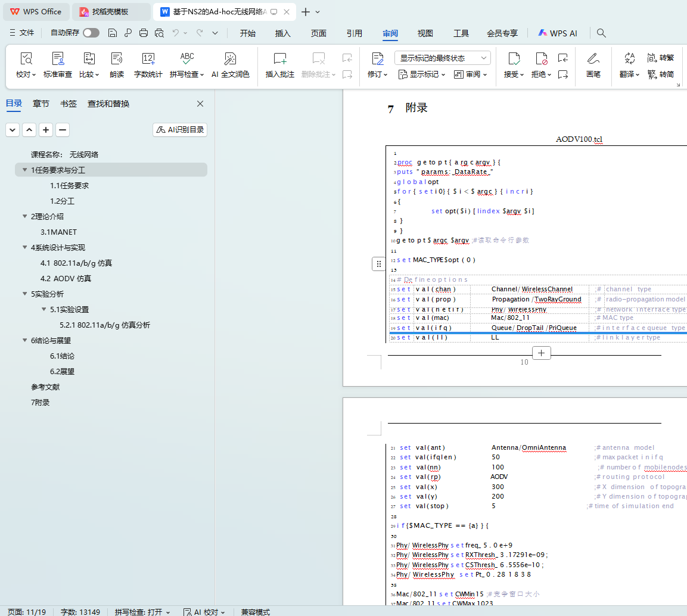Screen dimensions: 687x616
Task: Click the 标准审查 icon in the ribbon
Action: click(x=58, y=64)
